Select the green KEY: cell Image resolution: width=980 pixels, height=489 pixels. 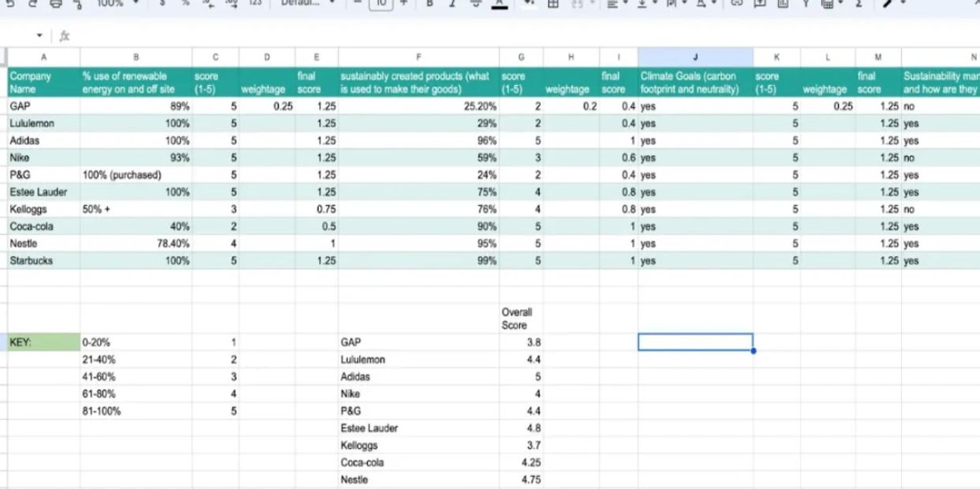click(43, 342)
